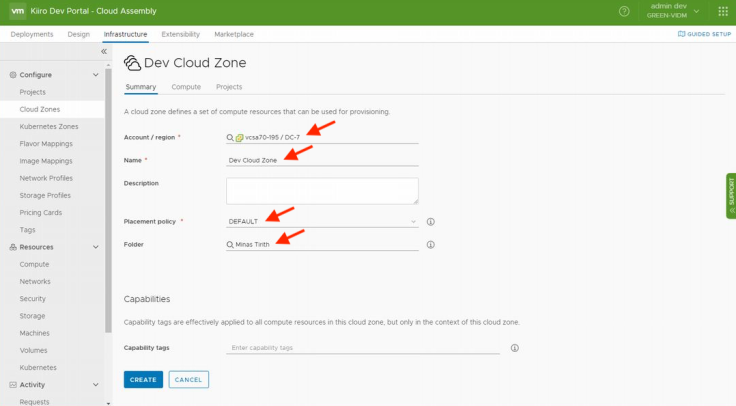Show Capability tags info icon
The width and height of the screenshot is (736, 406).
pos(514,348)
